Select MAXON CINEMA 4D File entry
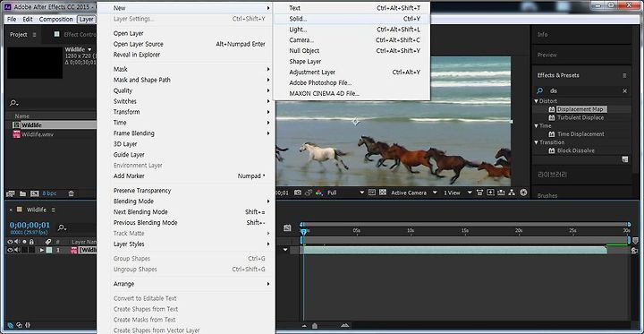The height and width of the screenshot is (334, 644). (352, 93)
